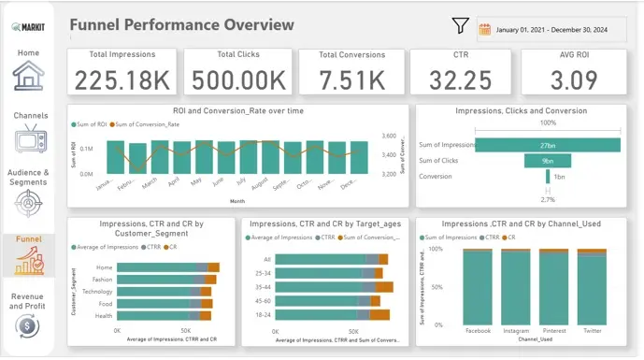
Task: Select the Total Conversions 7.51K card
Action: click(352, 71)
